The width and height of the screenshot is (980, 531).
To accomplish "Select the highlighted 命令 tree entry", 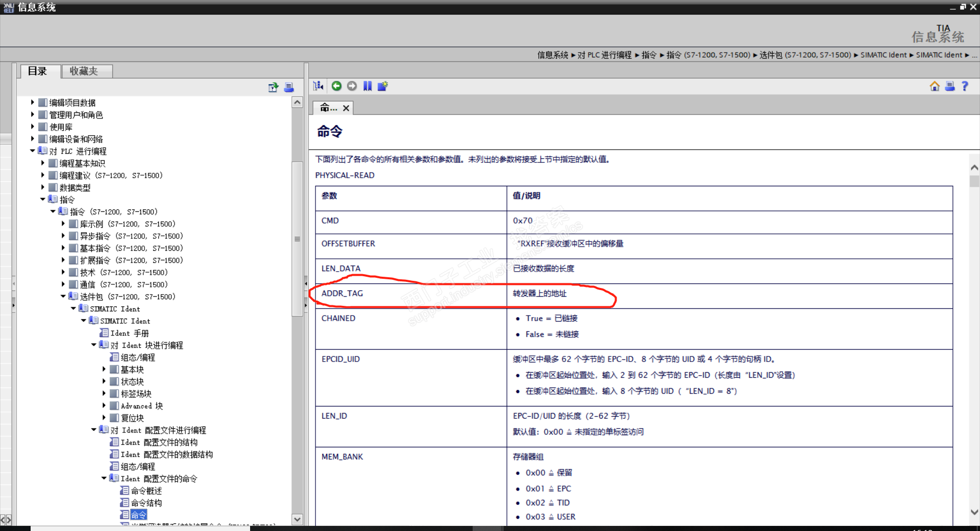I will 139,515.
